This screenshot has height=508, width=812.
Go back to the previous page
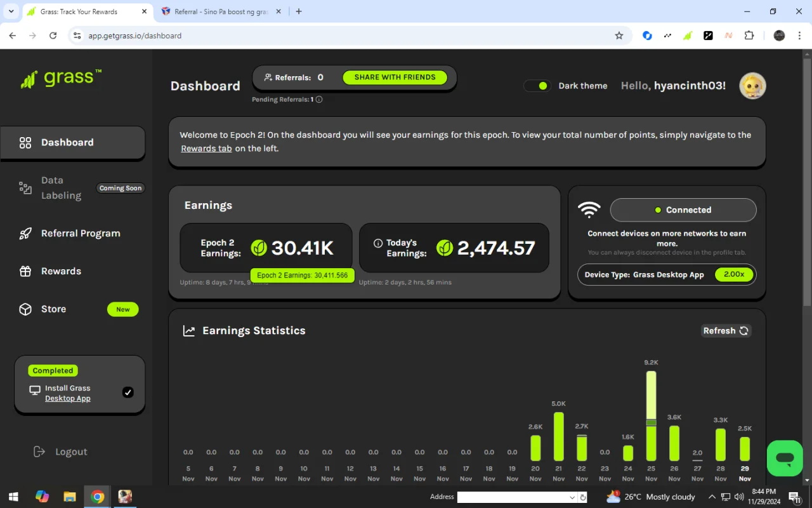click(x=13, y=36)
